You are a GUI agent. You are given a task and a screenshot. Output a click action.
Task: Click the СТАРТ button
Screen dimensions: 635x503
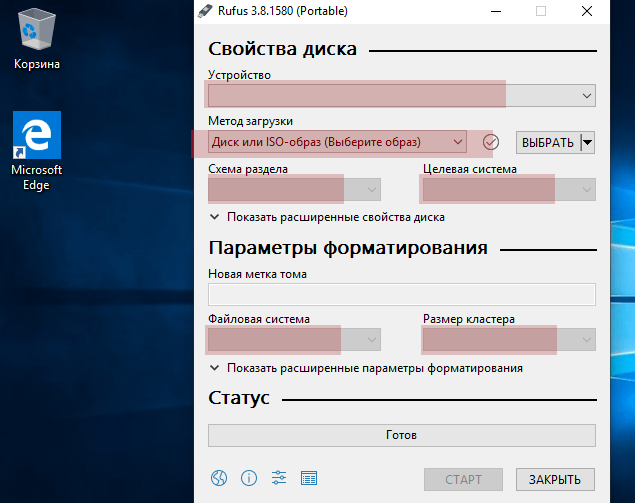pyautogui.click(x=463, y=480)
